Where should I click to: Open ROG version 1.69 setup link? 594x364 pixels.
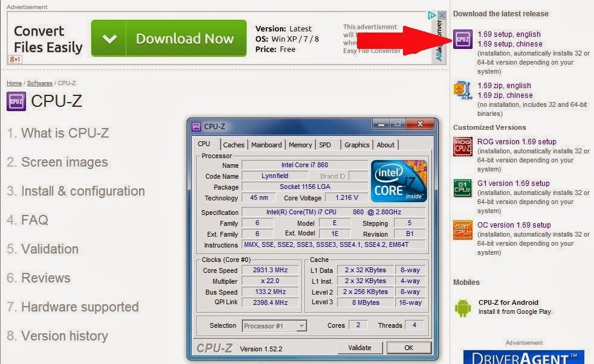517,141
